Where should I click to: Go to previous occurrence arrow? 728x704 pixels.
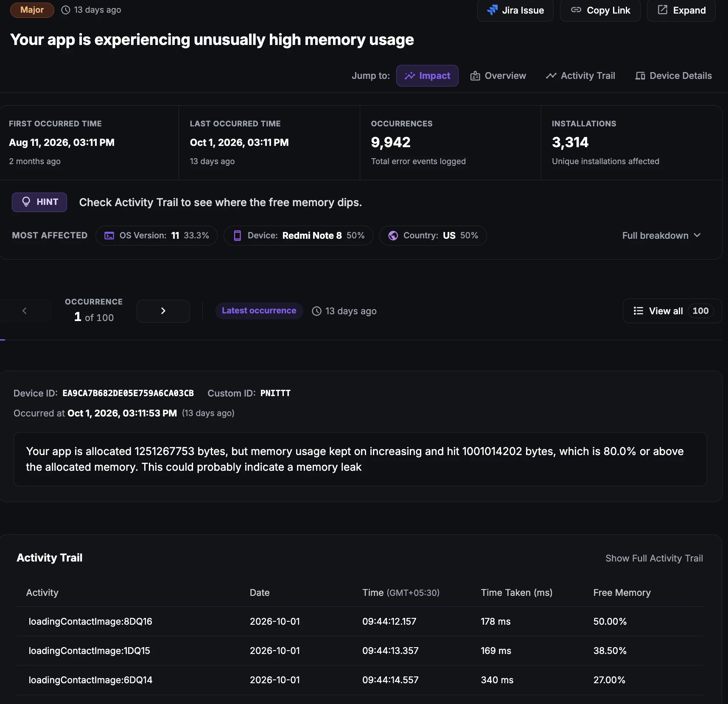coord(25,311)
